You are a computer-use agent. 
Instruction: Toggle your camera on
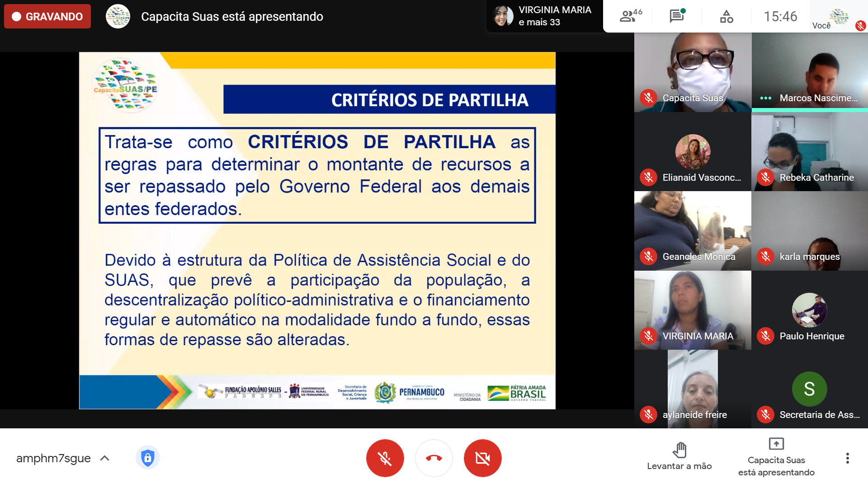pyautogui.click(x=482, y=458)
